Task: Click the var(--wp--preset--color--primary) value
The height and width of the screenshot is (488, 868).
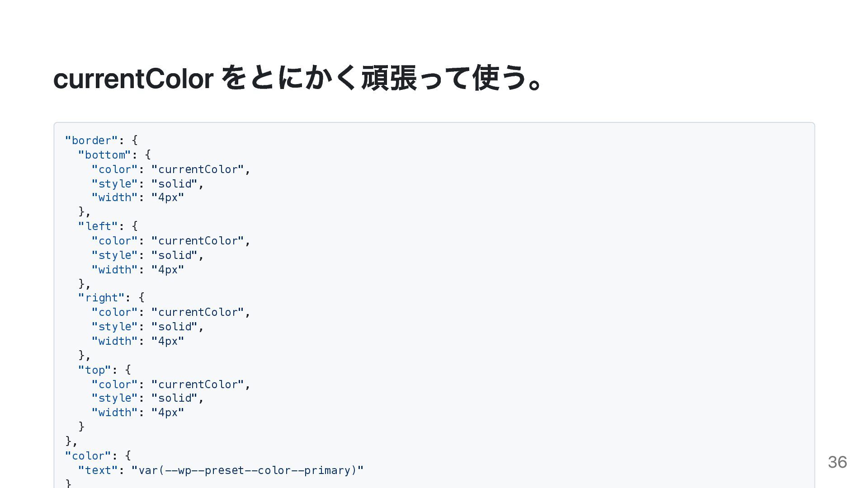Action: coord(247,470)
